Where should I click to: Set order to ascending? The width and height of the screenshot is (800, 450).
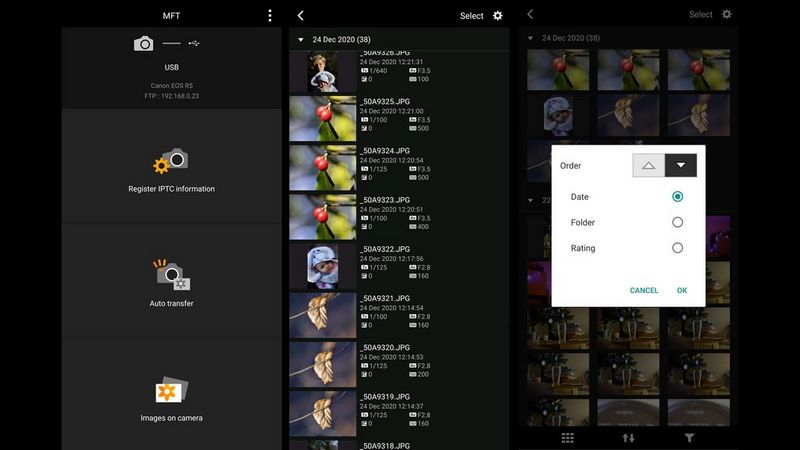pos(648,165)
